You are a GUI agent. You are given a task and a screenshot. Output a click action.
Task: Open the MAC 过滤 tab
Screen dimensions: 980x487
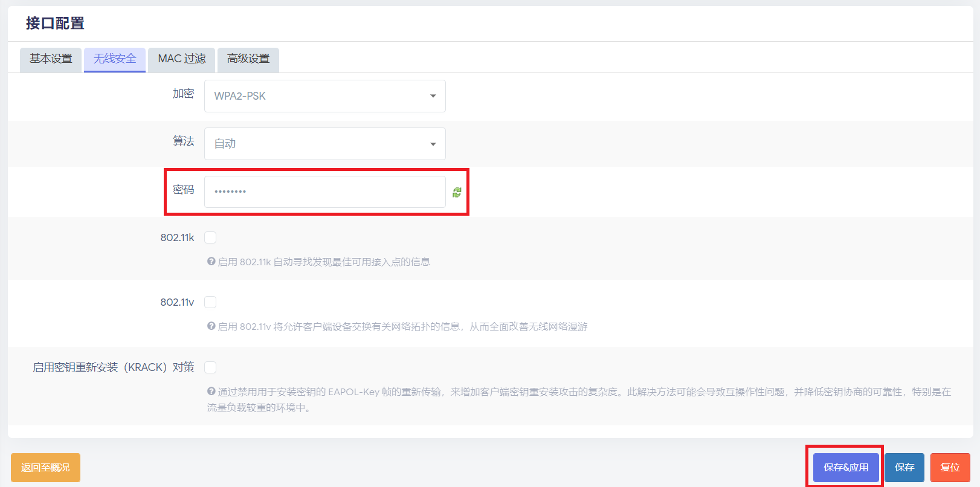(181, 59)
